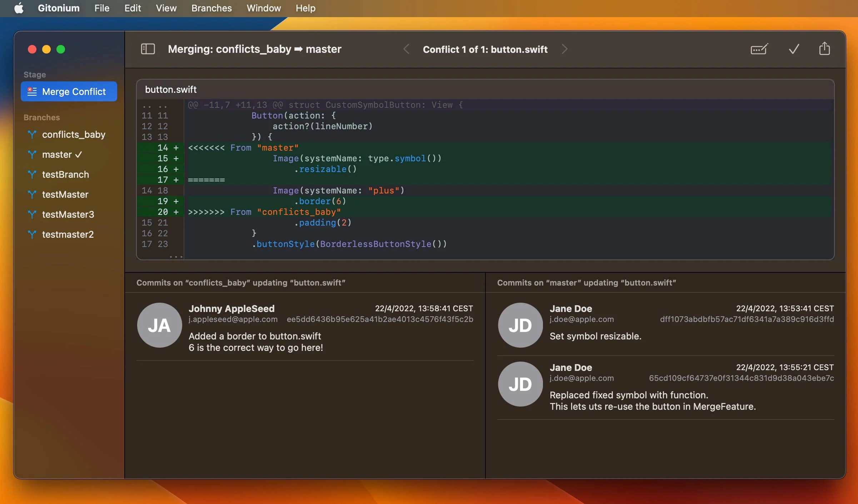Screen dimensions: 858x504
Task: Click the plus on added line 14
Action: click(176, 148)
